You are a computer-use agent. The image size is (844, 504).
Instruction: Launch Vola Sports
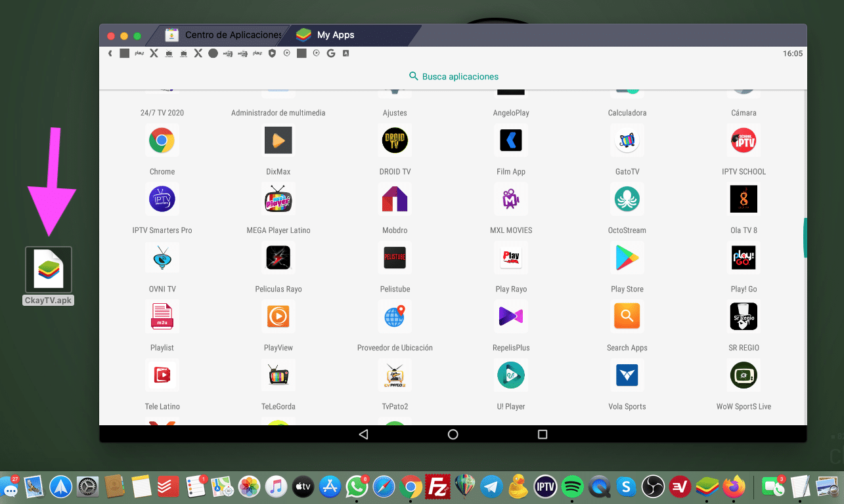coord(627,375)
